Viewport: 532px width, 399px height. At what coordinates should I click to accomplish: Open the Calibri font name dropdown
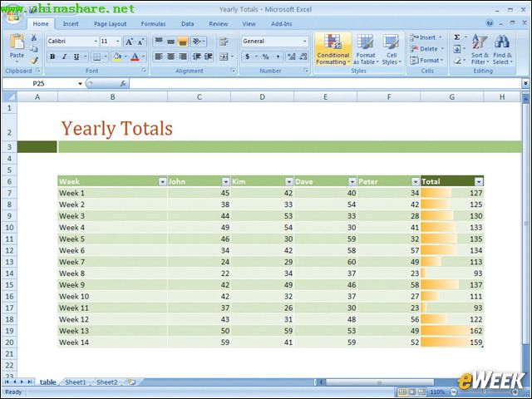click(96, 42)
